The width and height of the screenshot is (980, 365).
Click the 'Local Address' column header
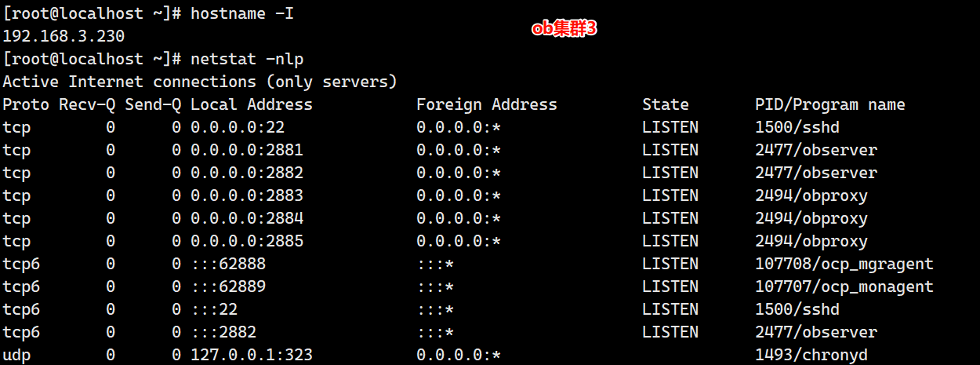[252, 104]
